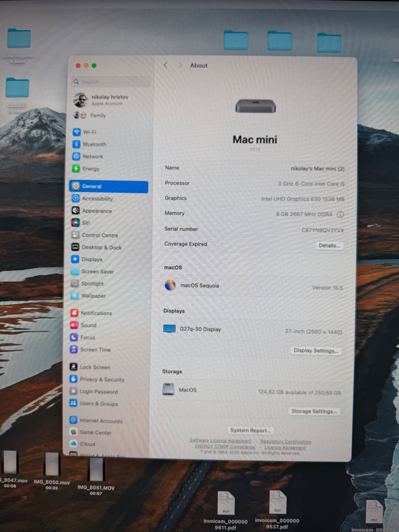The height and width of the screenshot is (532, 399).
Task: Select invoicem_0000009537.pdf on desktop
Action: 278,502
